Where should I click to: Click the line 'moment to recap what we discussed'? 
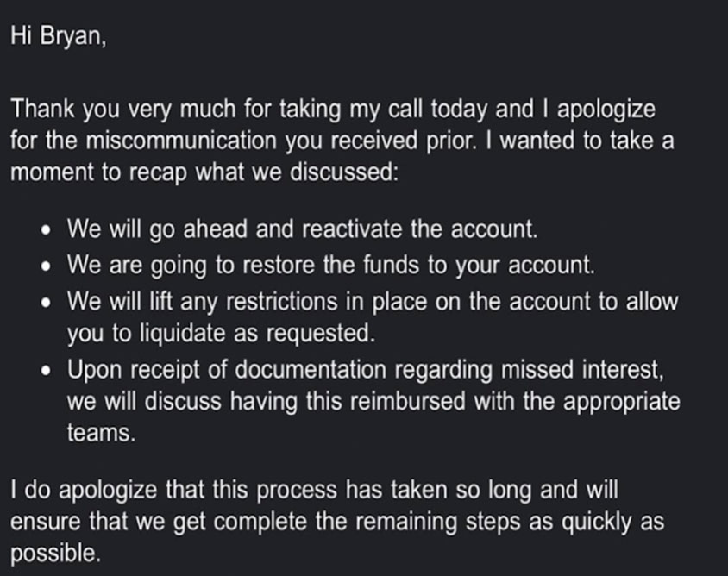pyautogui.click(x=204, y=173)
